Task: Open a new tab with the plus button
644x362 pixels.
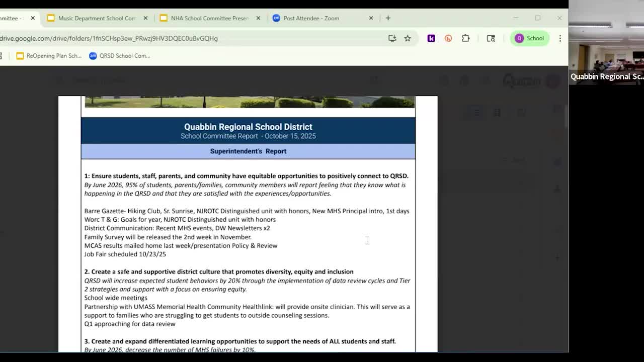Action: pyautogui.click(x=388, y=18)
